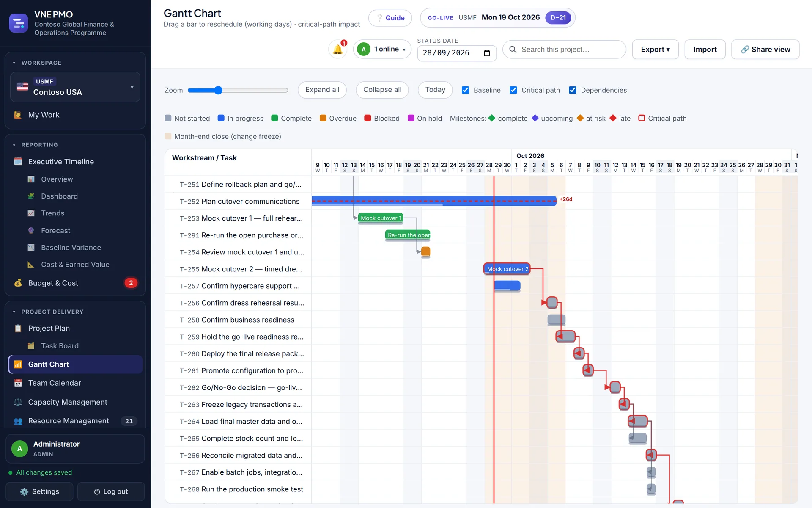Click the Resource Management people icon
812x508 pixels.
tap(18, 421)
